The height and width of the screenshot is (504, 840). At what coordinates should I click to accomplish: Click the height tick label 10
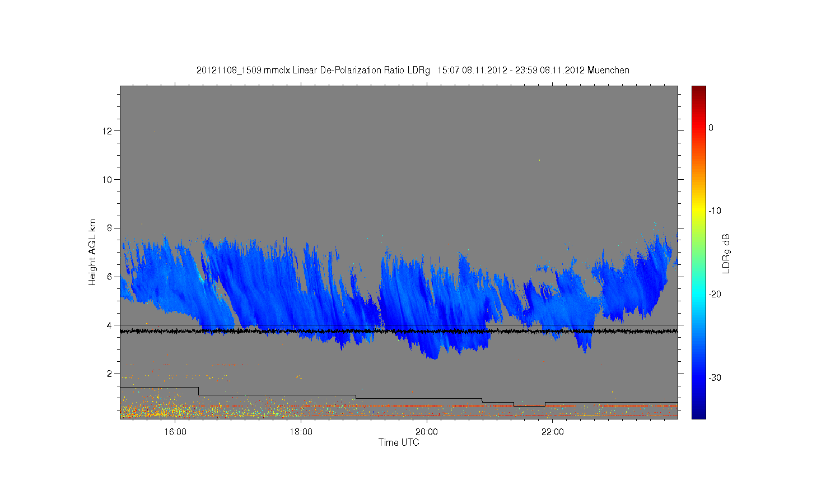pyautogui.click(x=108, y=180)
